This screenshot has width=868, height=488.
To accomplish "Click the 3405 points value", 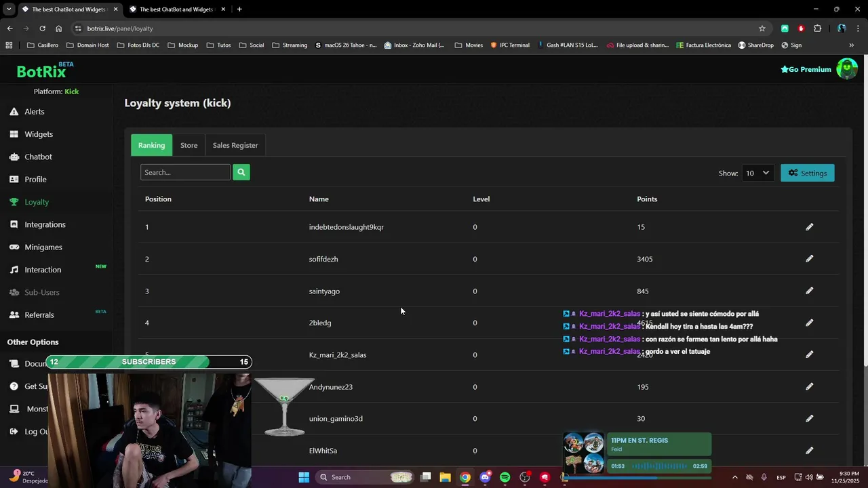I will (x=645, y=259).
